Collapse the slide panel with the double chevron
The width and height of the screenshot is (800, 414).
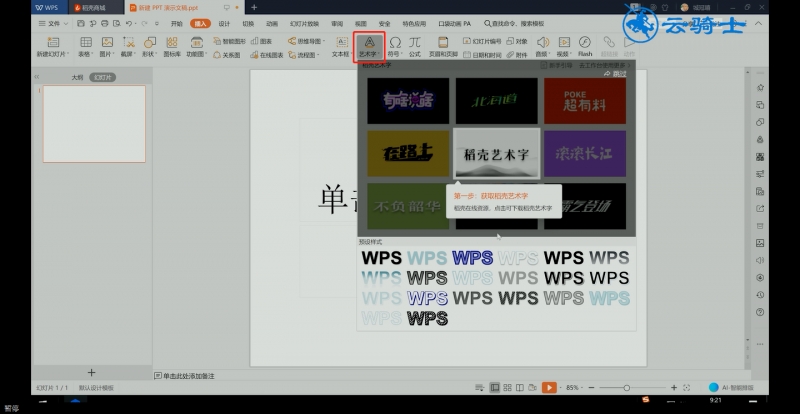(37, 77)
